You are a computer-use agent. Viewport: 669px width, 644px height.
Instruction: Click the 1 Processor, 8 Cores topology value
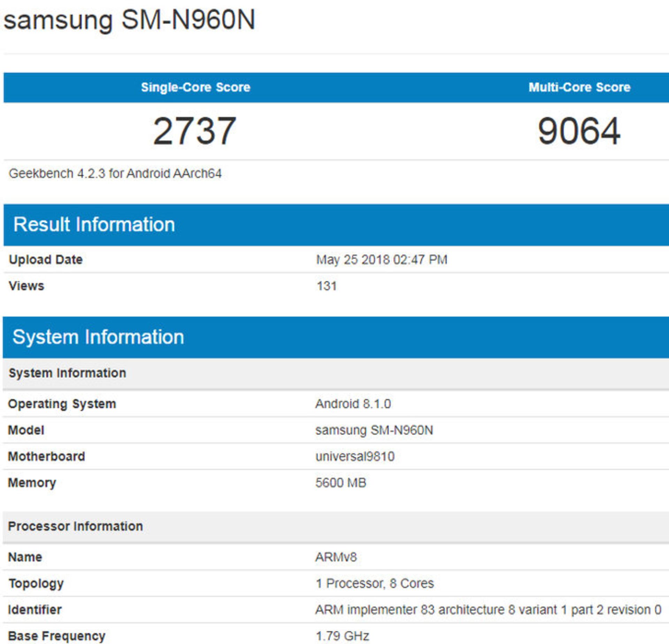(375, 583)
